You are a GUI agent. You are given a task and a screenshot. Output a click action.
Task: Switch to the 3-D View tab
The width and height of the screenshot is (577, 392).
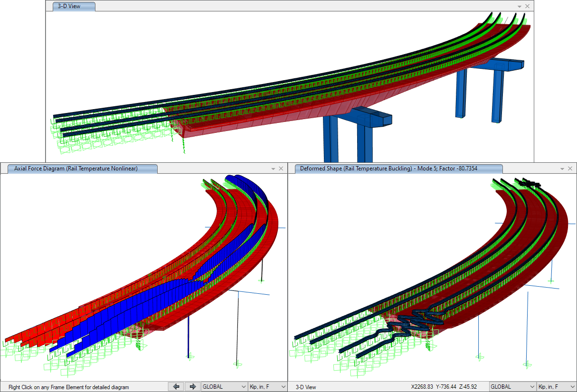(74, 7)
